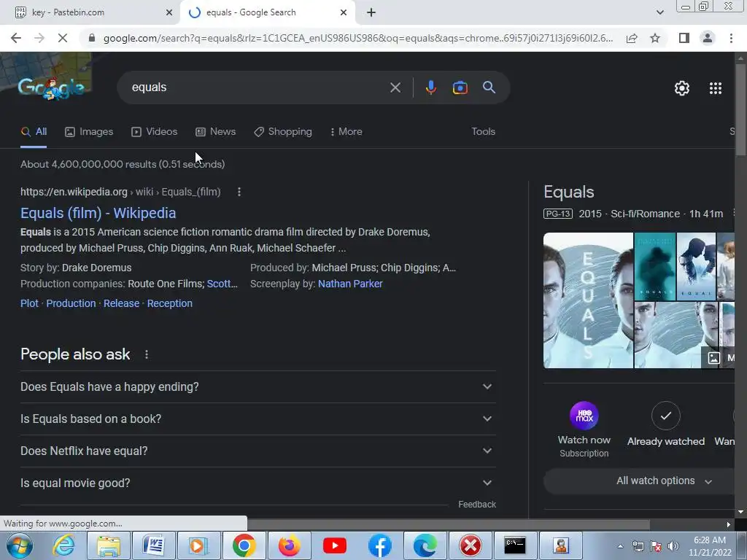The width and height of the screenshot is (747, 560).
Task: Close the Pastebin tab
Action: (x=169, y=12)
